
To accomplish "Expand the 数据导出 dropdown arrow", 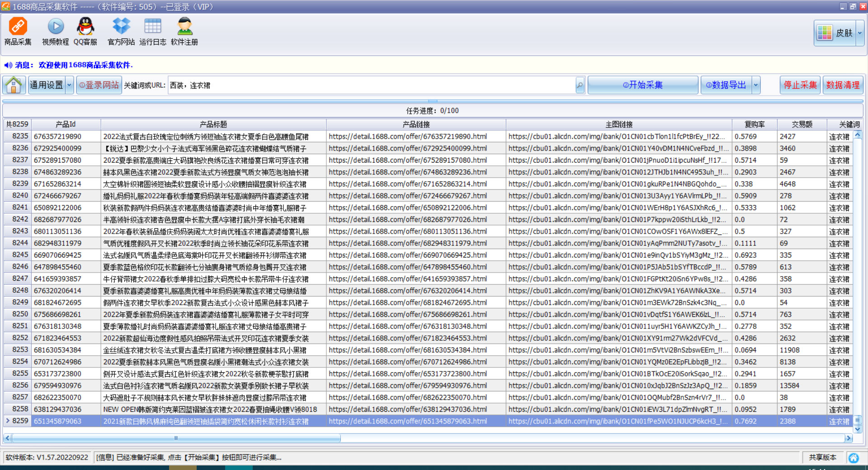I will tap(755, 85).
